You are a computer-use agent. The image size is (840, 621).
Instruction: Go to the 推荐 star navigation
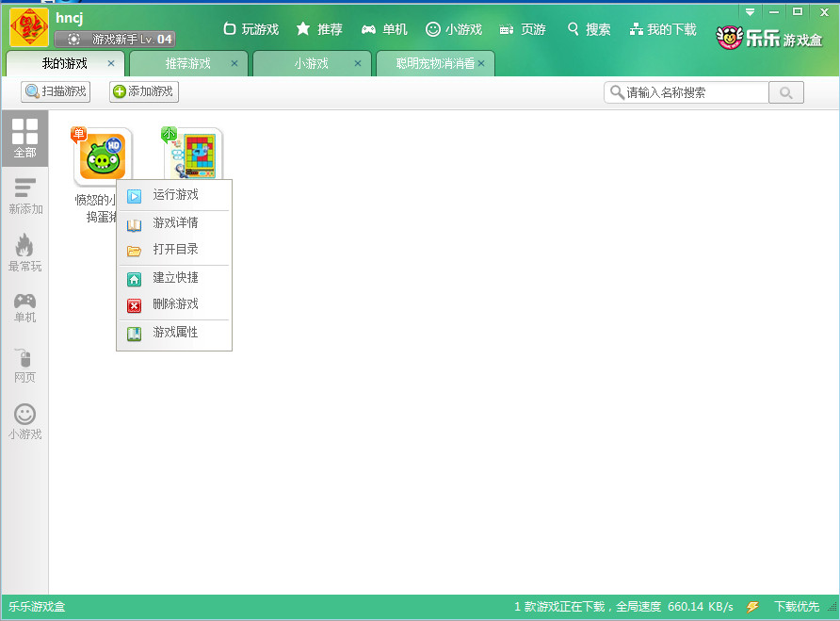pos(319,29)
